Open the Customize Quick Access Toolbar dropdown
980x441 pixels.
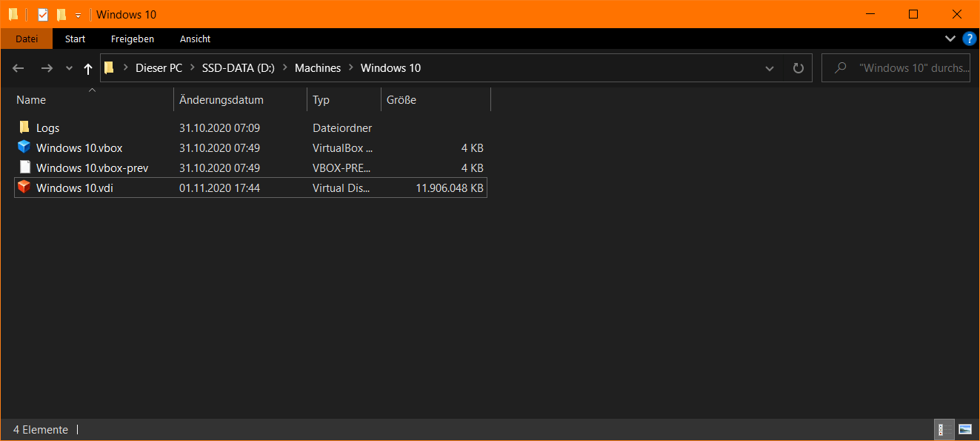tap(78, 16)
